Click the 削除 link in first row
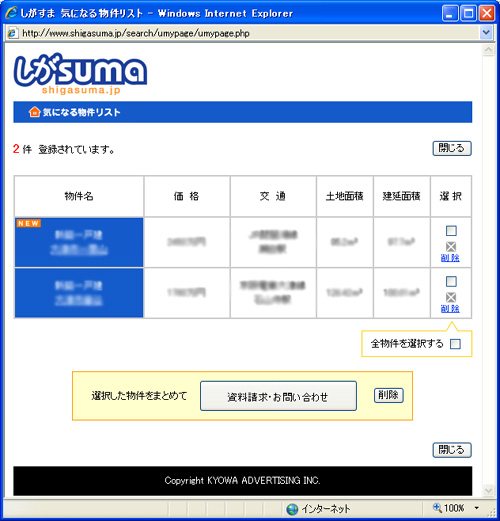Image resolution: width=500 pixels, height=521 pixels. [x=450, y=258]
